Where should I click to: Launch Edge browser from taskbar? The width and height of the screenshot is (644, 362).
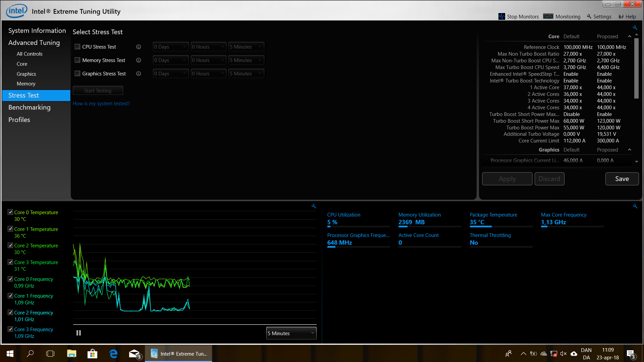pos(113,354)
